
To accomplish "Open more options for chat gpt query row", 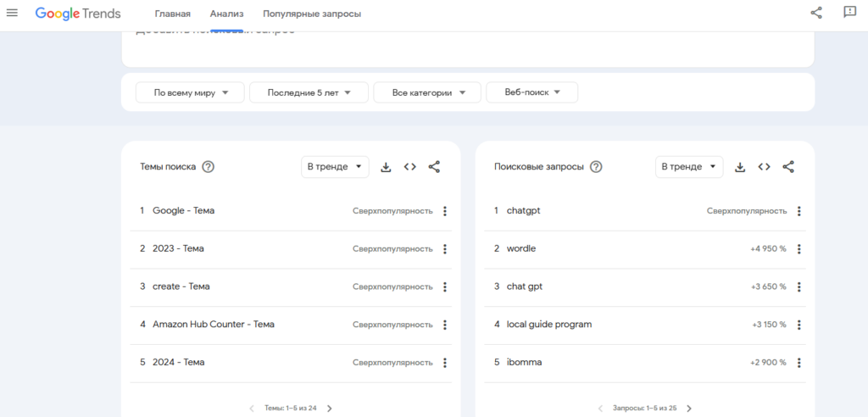I will (798, 286).
